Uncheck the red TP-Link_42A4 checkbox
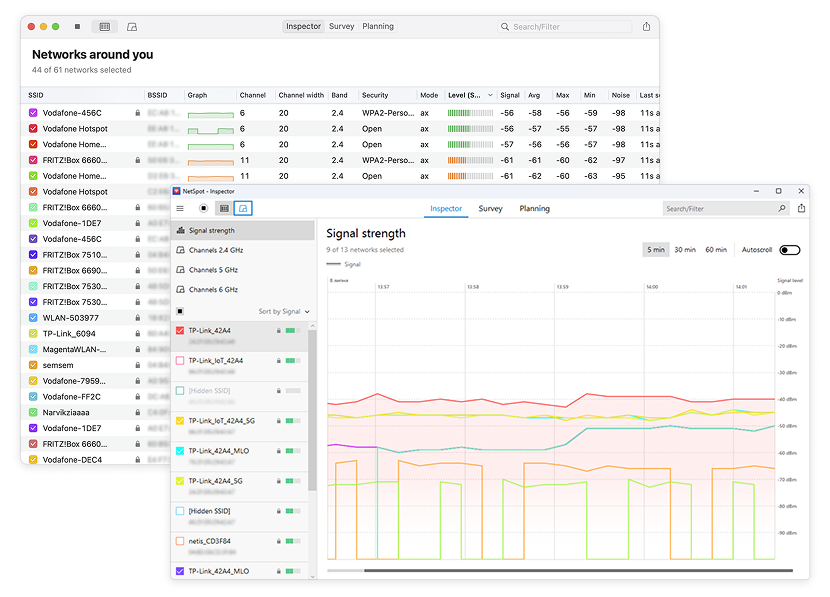 click(180, 330)
